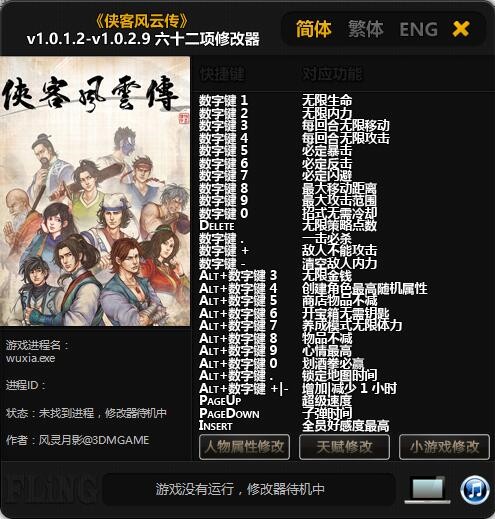Click the music note icon
Viewport: 495px width, 519px height.
(475, 490)
